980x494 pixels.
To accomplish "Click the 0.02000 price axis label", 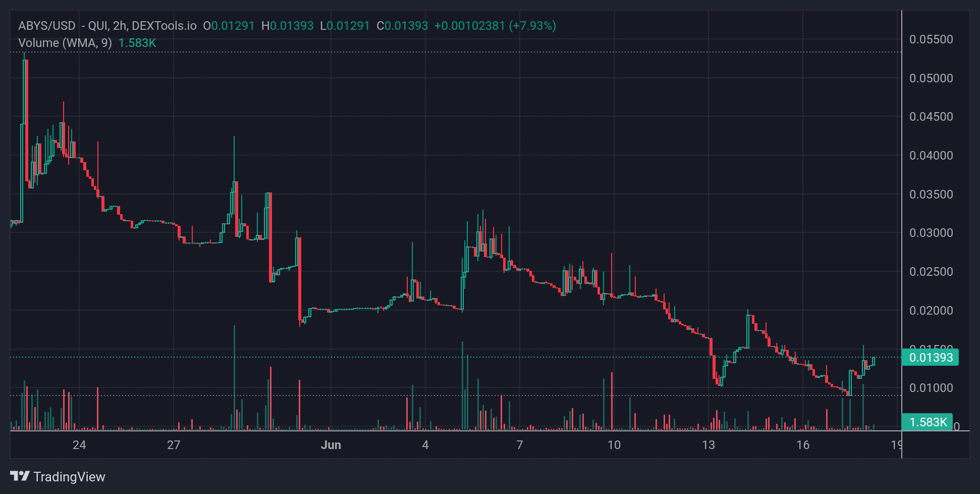I will pyautogui.click(x=931, y=311).
